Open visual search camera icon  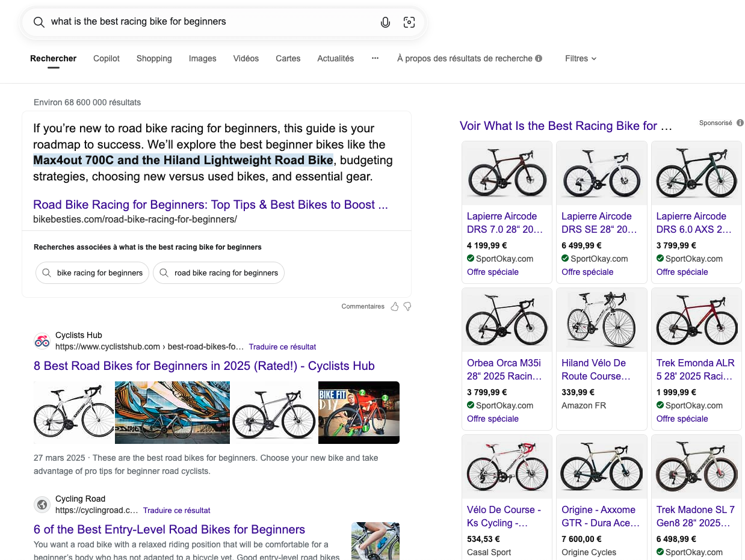[x=409, y=22]
